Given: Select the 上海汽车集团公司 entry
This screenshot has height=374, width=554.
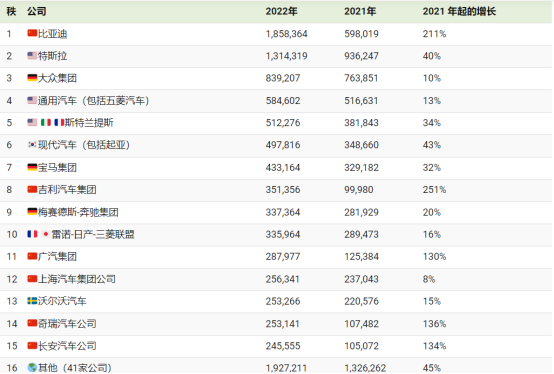Looking at the screenshot, I should coord(77,279).
